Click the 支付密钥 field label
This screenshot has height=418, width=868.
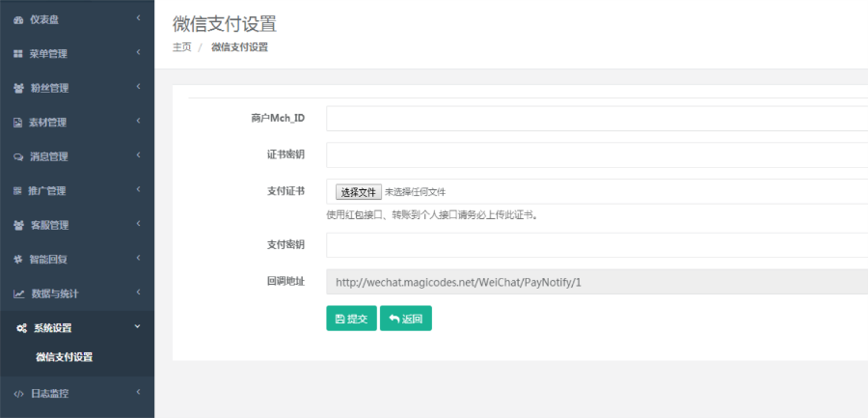pos(285,244)
